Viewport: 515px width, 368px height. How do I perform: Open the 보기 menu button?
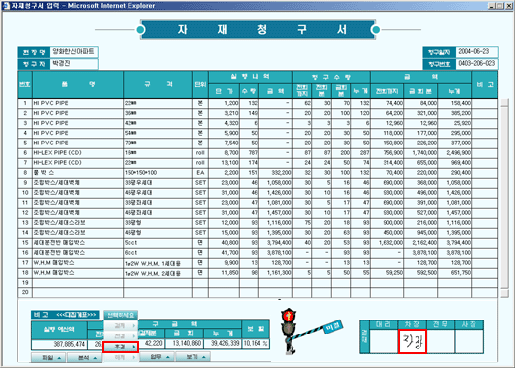(193, 357)
